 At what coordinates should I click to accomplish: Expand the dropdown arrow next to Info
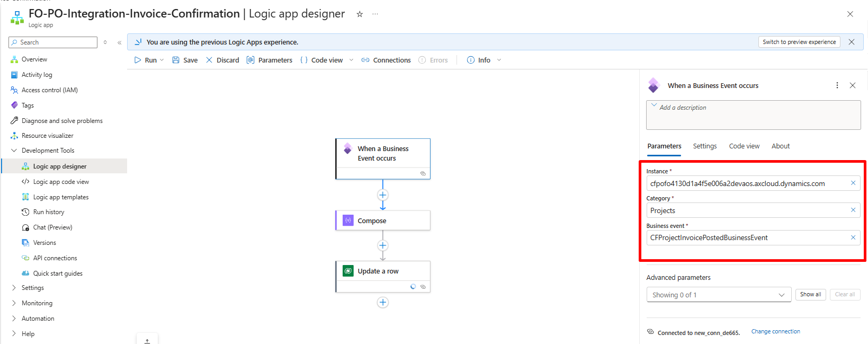[499, 60]
